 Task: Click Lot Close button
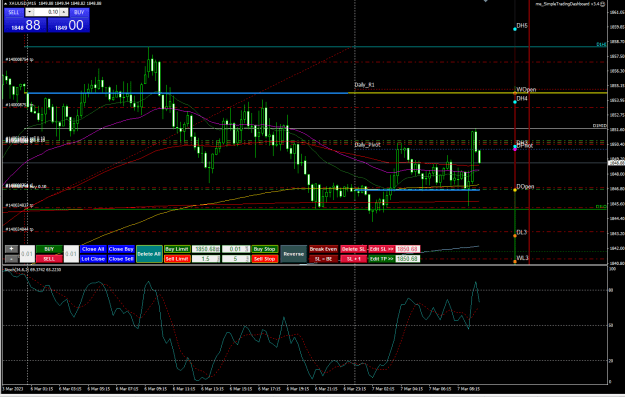pyautogui.click(x=93, y=259)
